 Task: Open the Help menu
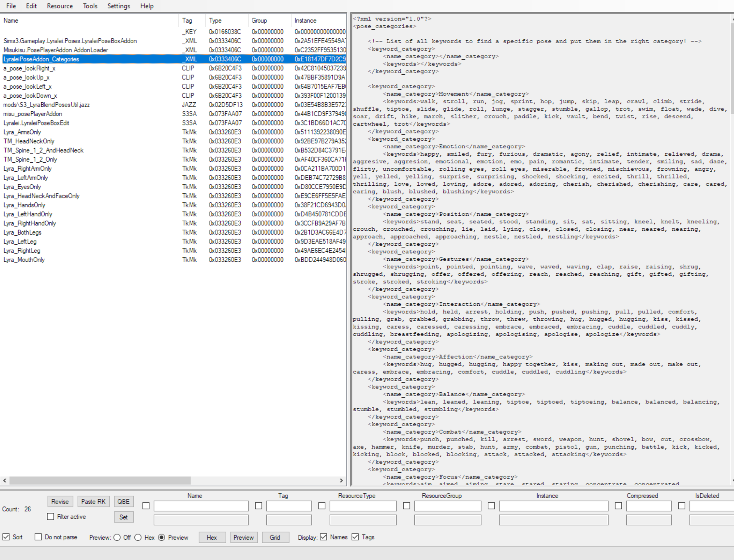(x=147, y=6)
